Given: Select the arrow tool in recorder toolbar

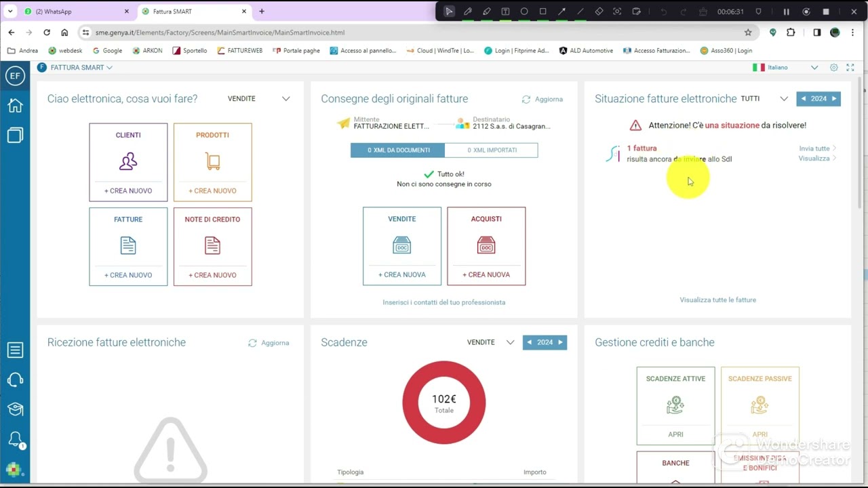Looking at the screenshot, I should tap(561, 12).
